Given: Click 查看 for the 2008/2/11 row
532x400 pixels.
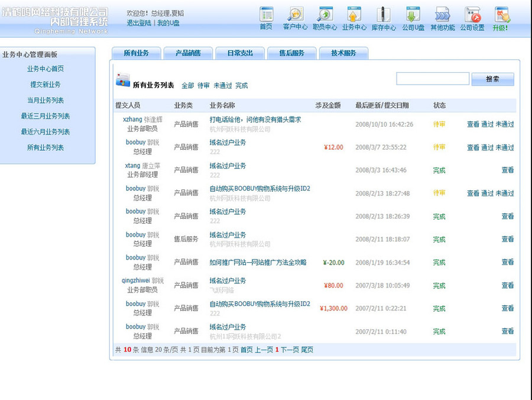Looking at the screenshot, I should [508, 239].
